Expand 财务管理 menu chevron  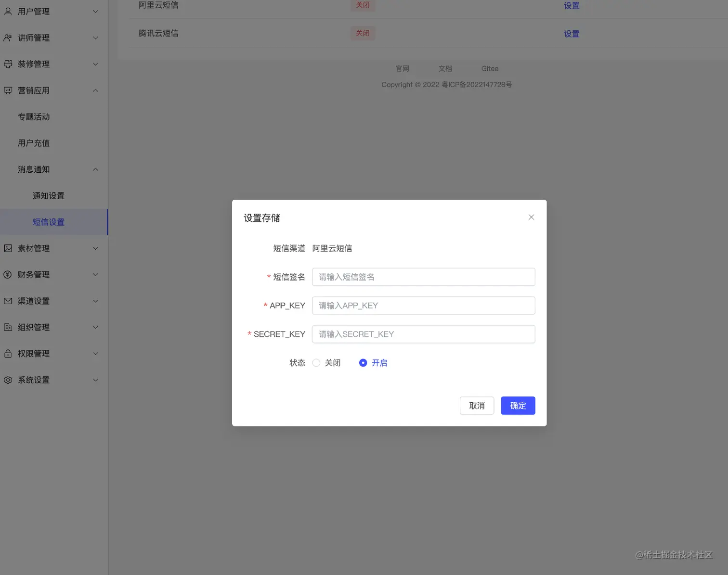[95, 275]
